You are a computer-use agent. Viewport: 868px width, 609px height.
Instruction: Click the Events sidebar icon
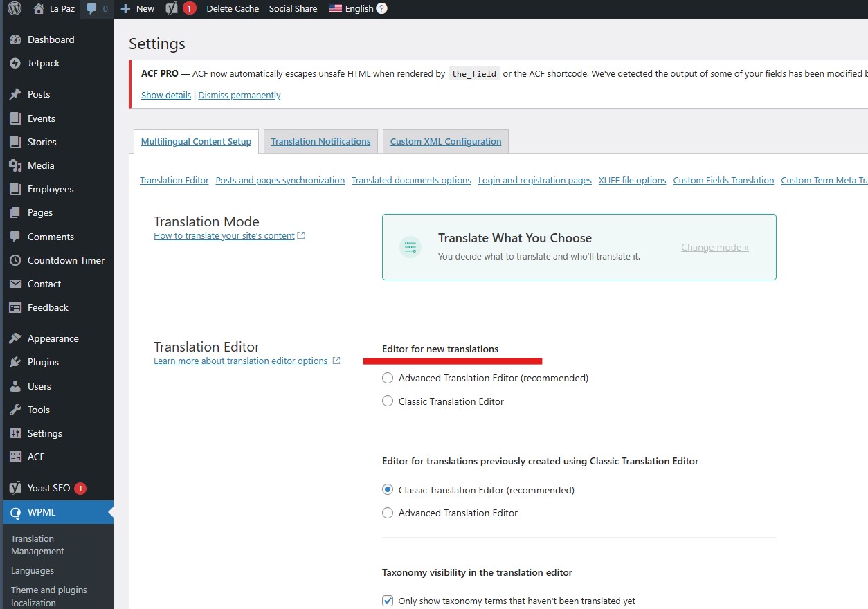click(15, 119)
